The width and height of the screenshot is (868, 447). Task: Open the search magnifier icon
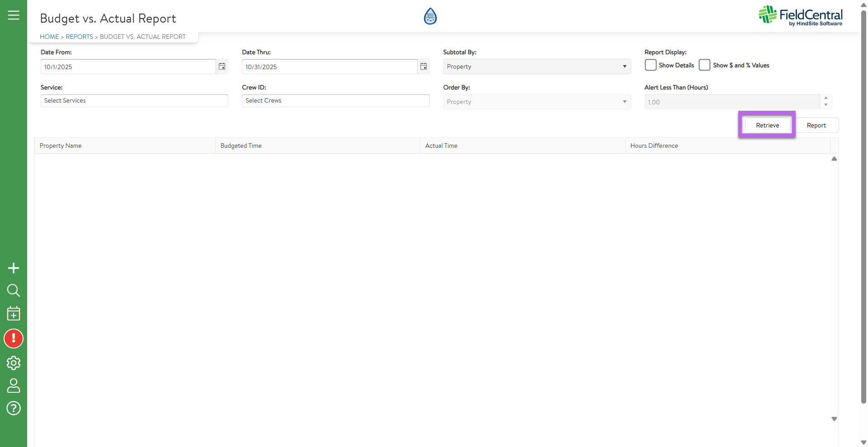pyautogui.click(x=14, y=290)
